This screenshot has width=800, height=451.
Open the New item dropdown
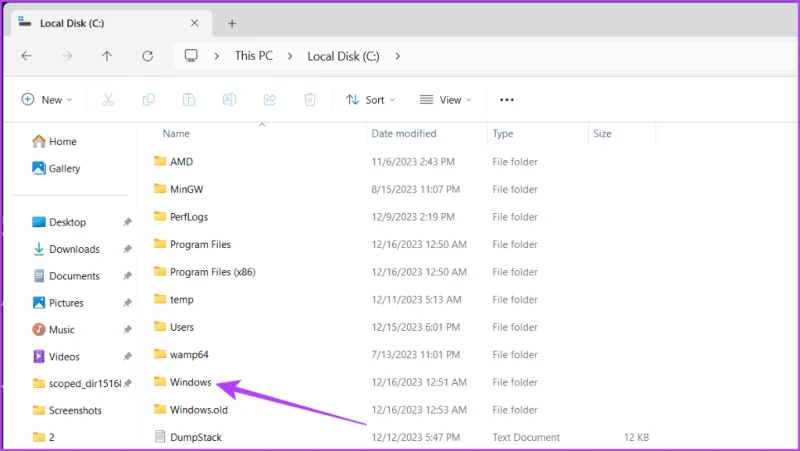[x=47, y=99]
